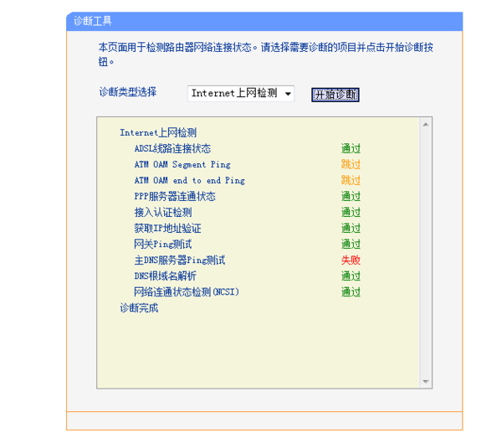Click the ATM OAM end to end Ping label
This screenshot has width=502, height=448.
190,180
